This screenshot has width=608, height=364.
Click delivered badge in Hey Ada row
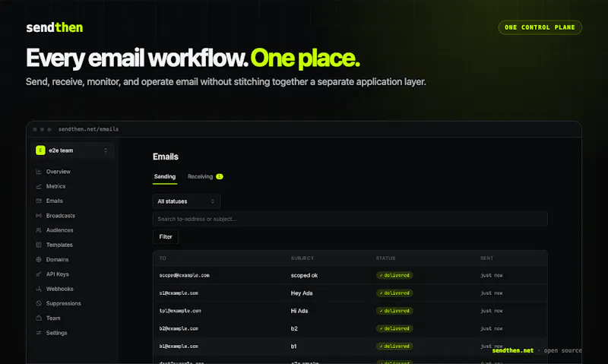pos(394,293)
